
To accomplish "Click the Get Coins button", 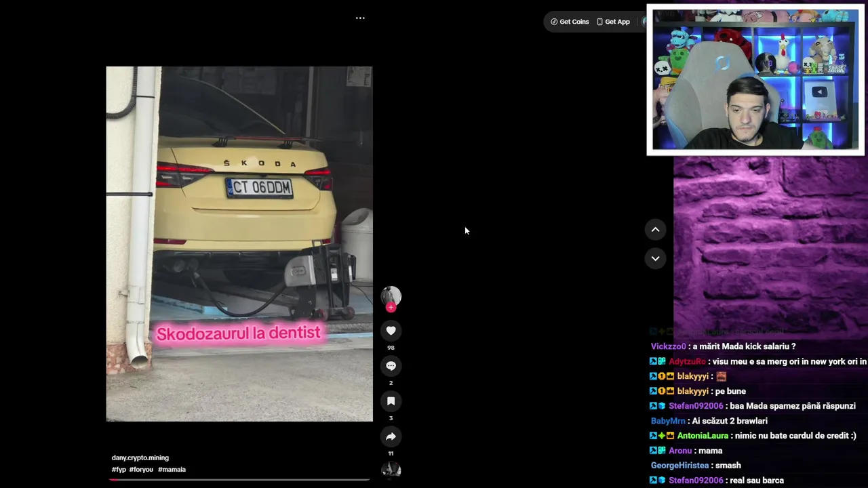I will coord(570,22).
